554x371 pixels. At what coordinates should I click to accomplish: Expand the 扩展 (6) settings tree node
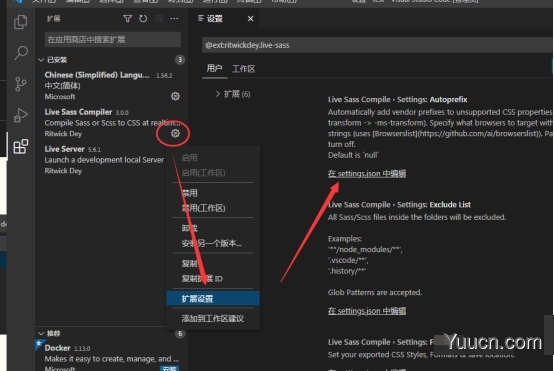pyautogui.click(x=233, y=94)
